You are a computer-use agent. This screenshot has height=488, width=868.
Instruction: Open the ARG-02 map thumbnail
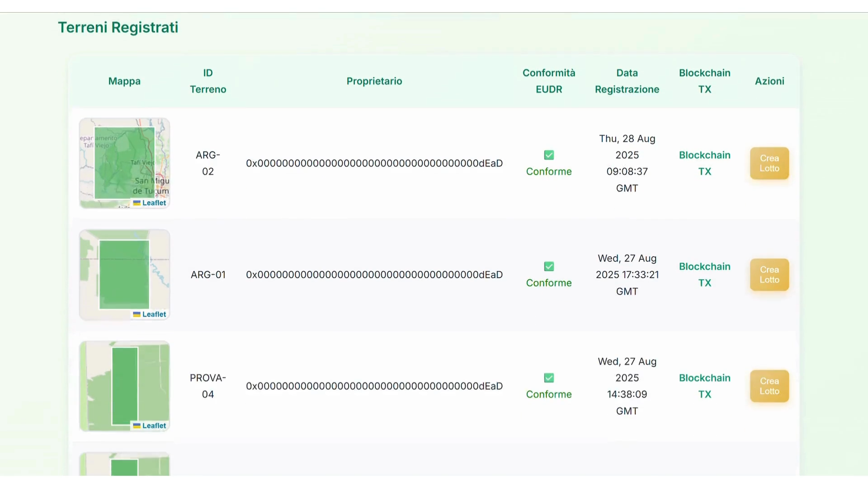point(124,163)
